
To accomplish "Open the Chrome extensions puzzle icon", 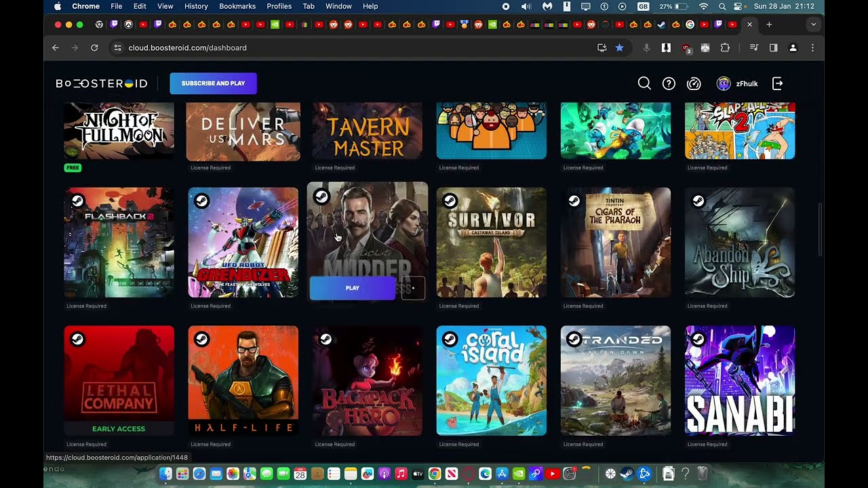I will click(725, 47).
